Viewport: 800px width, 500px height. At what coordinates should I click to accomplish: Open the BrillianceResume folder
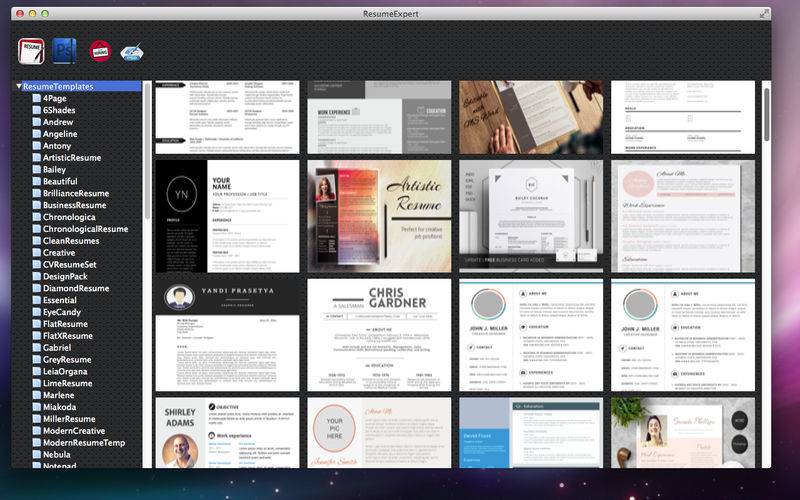(x=71, y=193)
